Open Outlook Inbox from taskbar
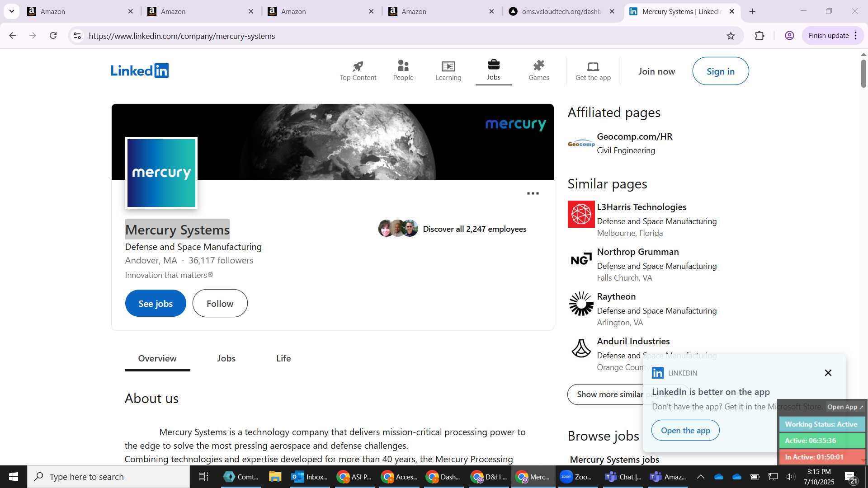This screenshot has width=868, height=488. [x=310, y=477]
